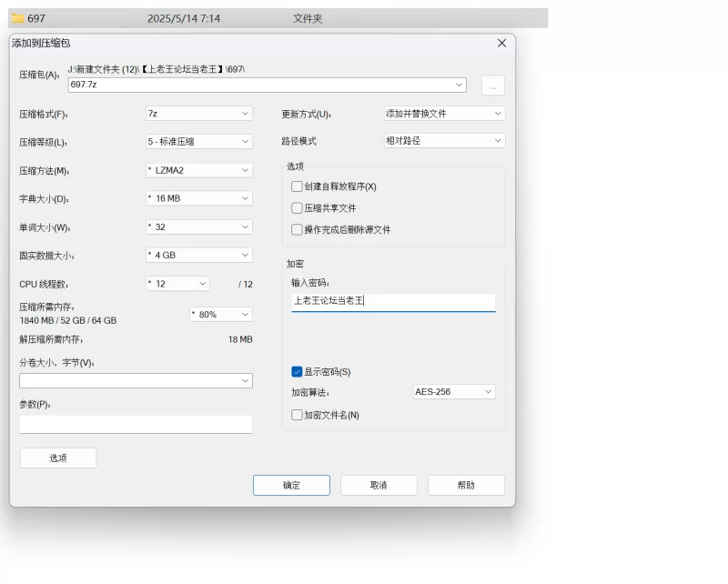Select the 697 folder row text

tap(36, 18)
